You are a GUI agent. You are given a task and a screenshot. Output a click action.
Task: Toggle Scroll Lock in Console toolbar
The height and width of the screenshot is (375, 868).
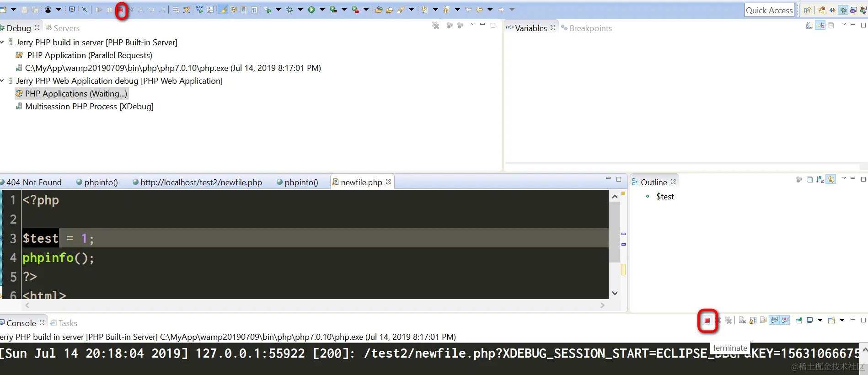coord(753,320)
